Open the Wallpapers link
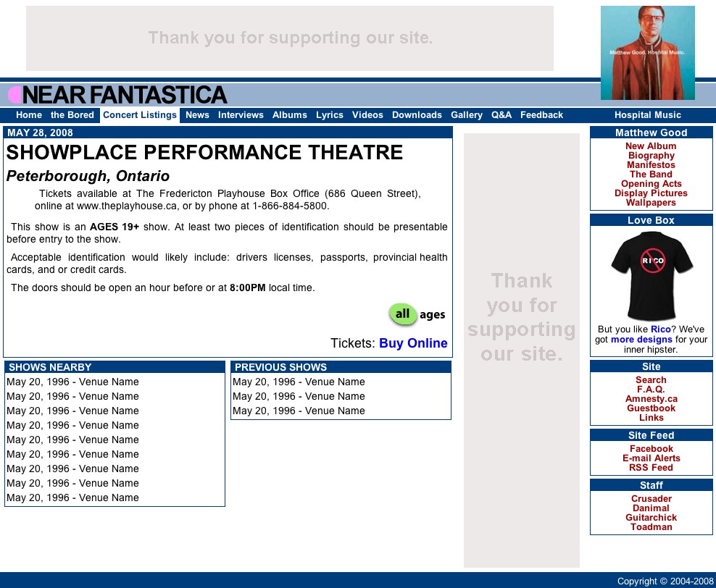The image size is (716, 588). pos(651,203)
